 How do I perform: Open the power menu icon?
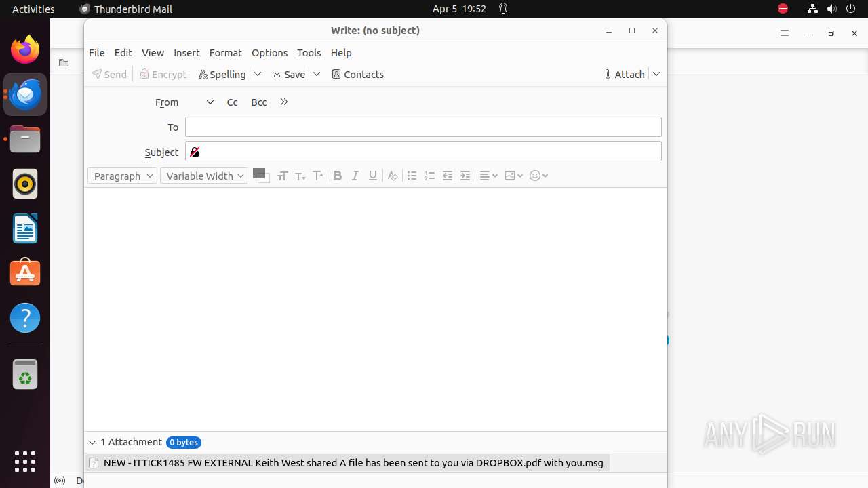(x=850, y=9)
